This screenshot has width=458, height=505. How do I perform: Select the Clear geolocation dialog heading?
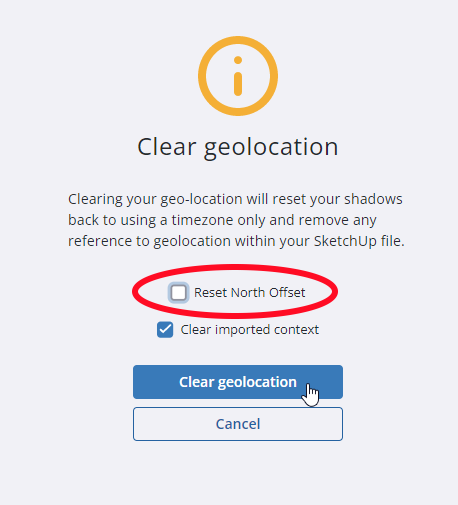click(x=238, y=147)
